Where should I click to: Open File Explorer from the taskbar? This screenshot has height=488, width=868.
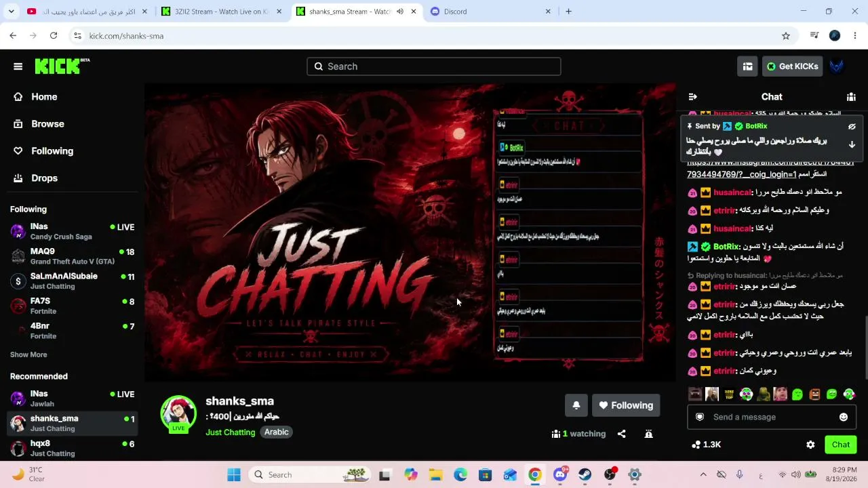coord(435,475)
